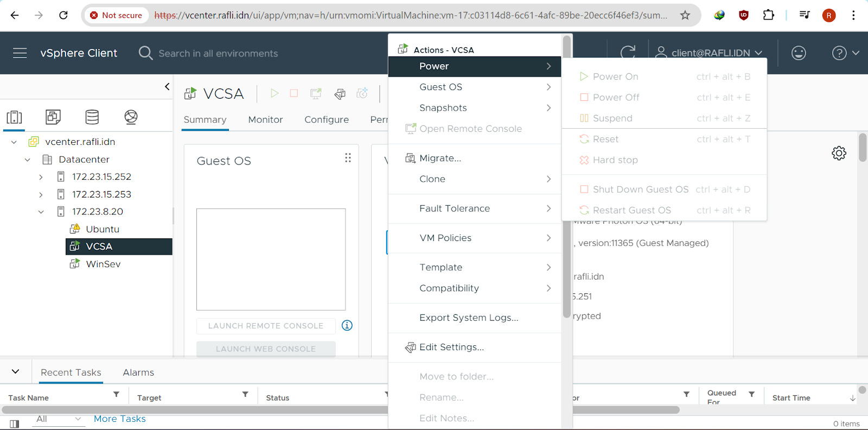Open the Clone submenu

tap(475, 179)
